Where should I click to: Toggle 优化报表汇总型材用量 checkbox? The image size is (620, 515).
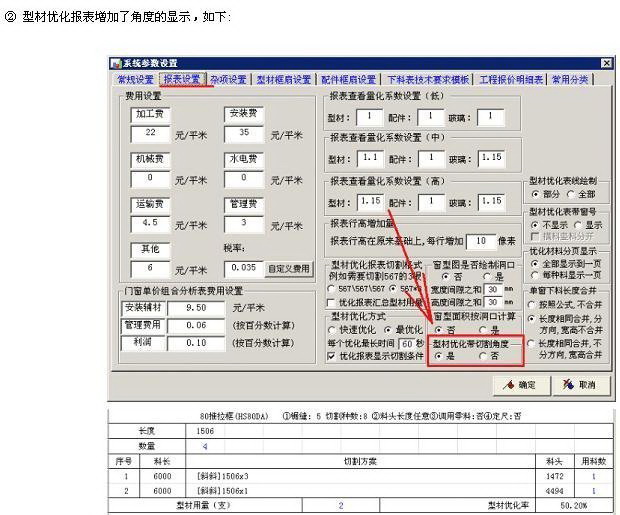click(x=331, y=303)
